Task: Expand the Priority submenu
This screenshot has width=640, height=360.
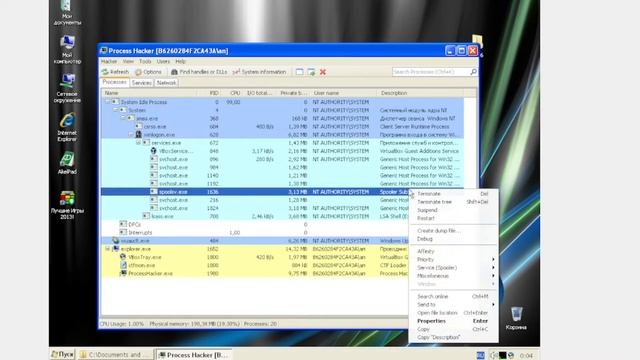Action: point(453,260)
